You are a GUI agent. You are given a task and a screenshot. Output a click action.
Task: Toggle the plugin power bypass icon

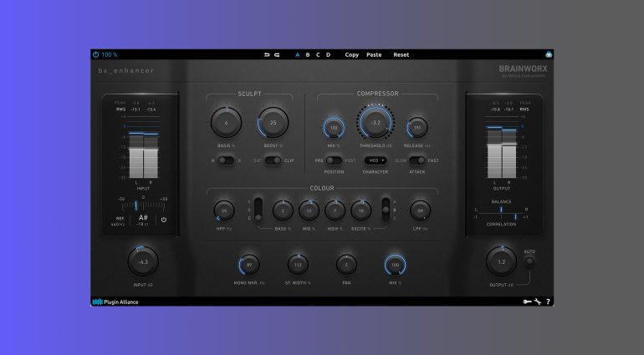[96, 55]
